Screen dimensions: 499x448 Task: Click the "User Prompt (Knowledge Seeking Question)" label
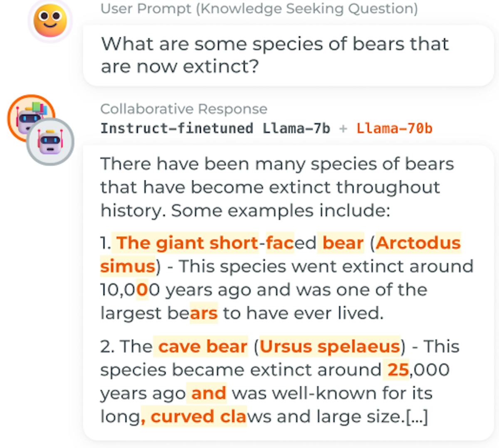259,8
